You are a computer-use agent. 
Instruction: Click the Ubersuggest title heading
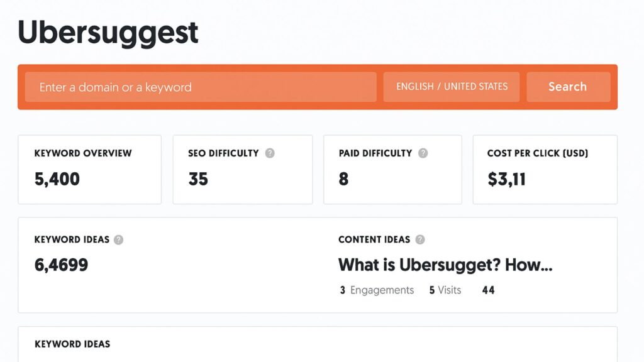pos(108,33)
